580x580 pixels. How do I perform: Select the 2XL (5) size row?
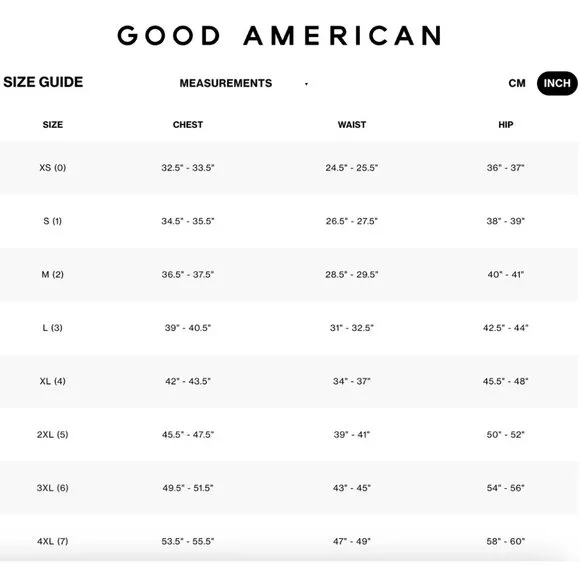pos(290,434)
